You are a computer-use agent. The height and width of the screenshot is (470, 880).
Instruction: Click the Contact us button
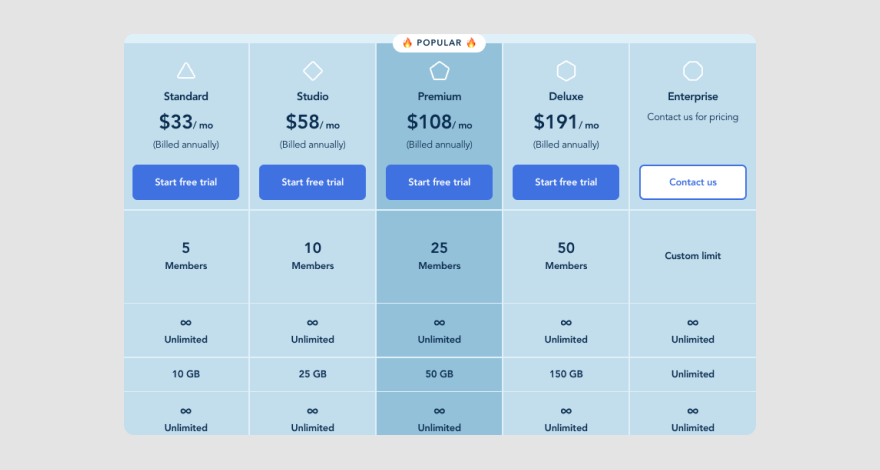click(693, 182)
